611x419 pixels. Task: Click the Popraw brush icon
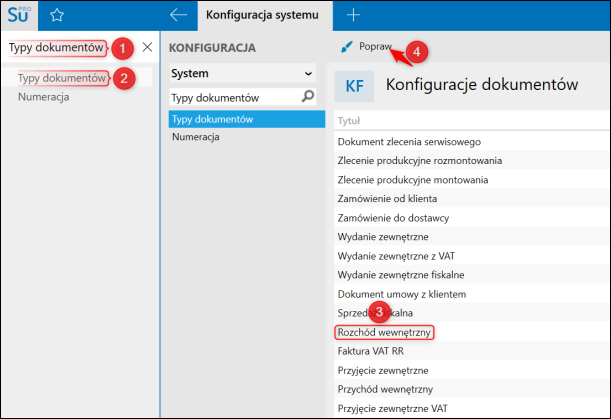click(x=346, y=47)
